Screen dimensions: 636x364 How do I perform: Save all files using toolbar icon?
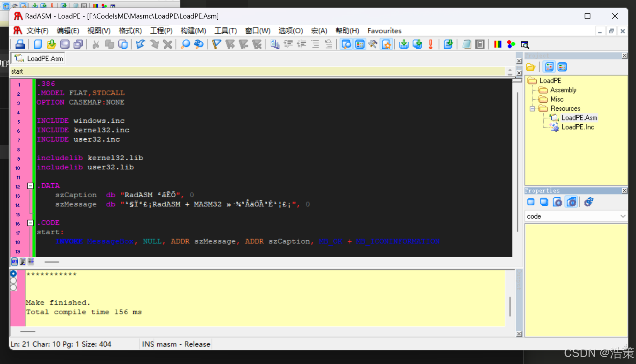click(78, 44)
